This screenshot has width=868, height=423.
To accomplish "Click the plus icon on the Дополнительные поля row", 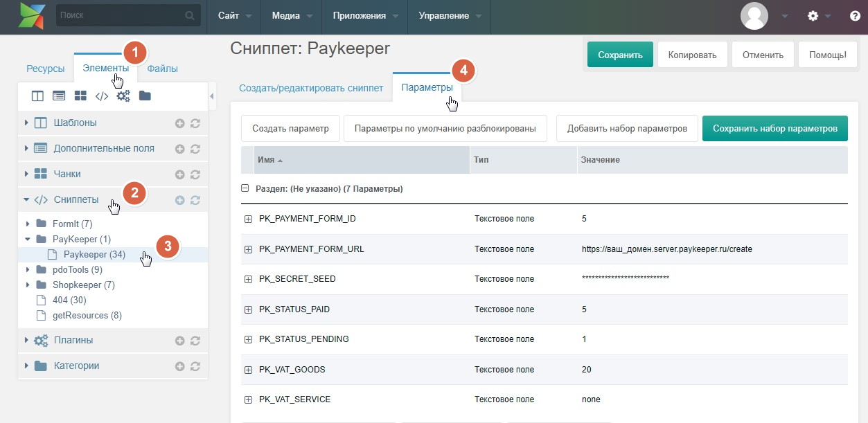I will pos(179,149).
